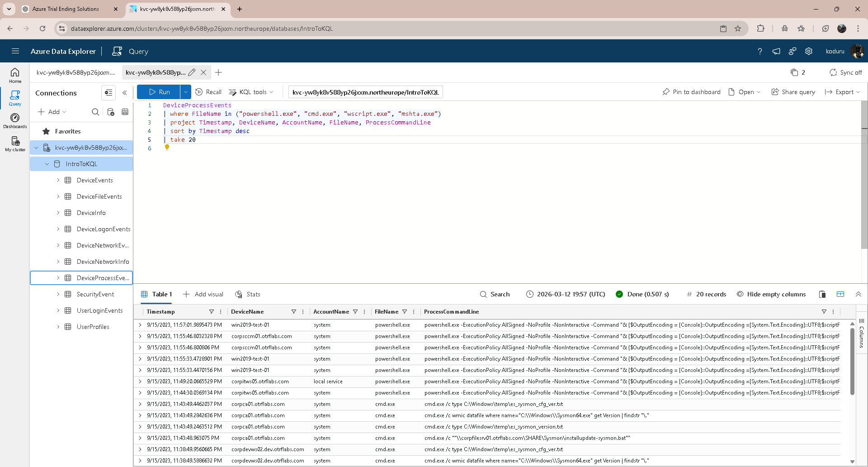Open the Azure Data Explorer hamburger menu
868x467 pixels.
(15, 51)
